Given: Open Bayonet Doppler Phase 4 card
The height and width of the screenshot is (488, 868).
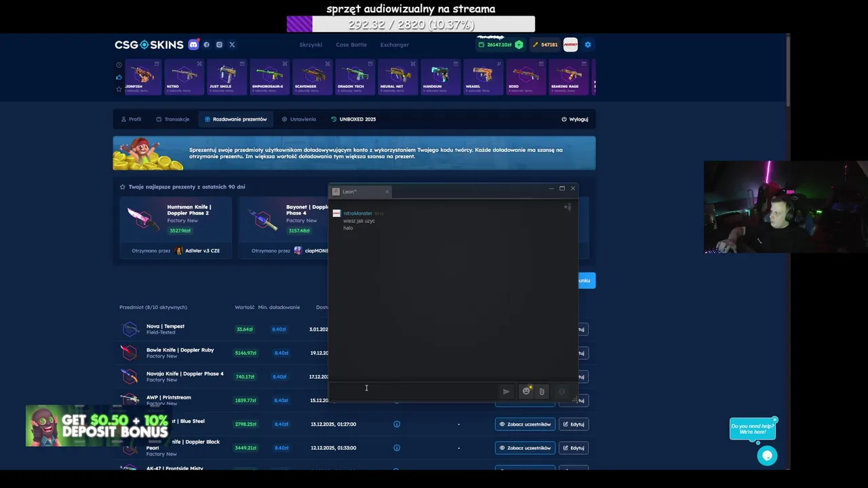Looking at the screenshot, I should point(283,227).
